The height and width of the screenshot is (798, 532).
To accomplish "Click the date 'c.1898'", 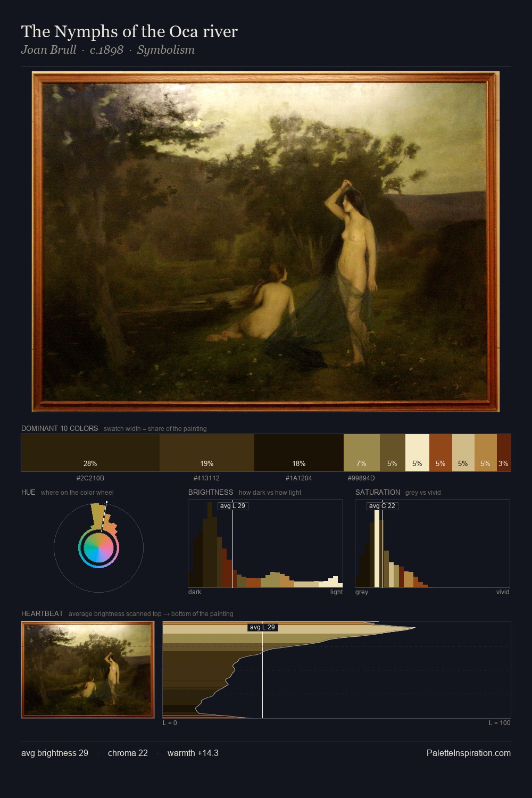I will pos(106,50).
